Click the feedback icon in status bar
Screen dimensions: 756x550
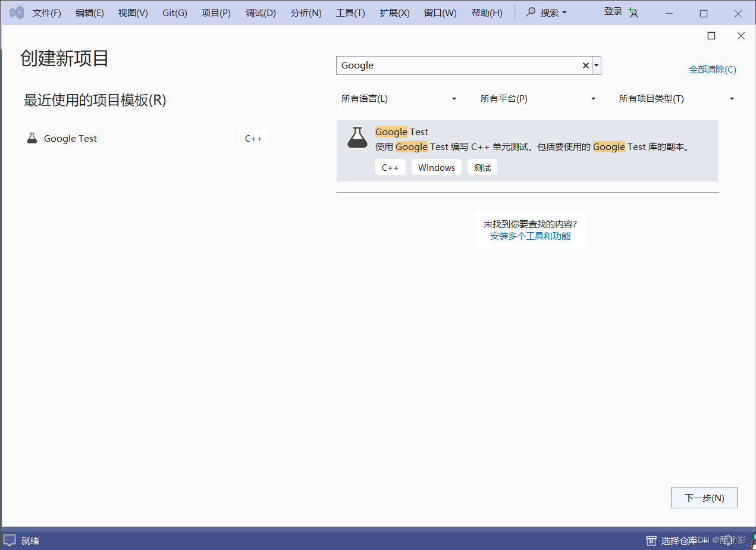(10, 540)
